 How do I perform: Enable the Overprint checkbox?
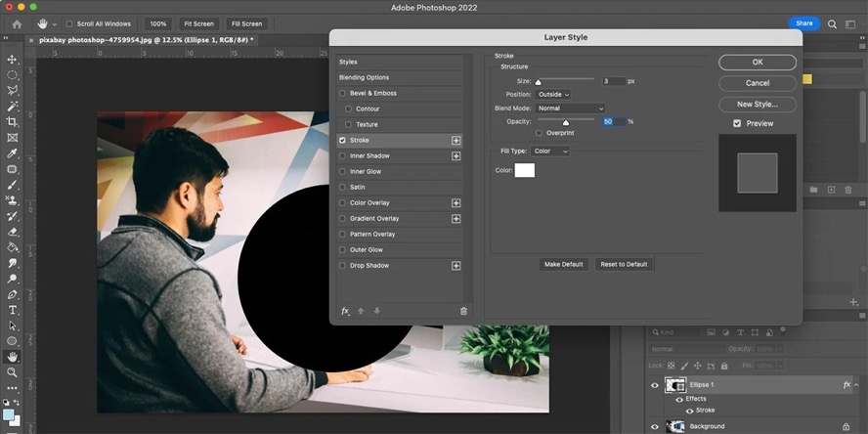(x=540, y=133)
